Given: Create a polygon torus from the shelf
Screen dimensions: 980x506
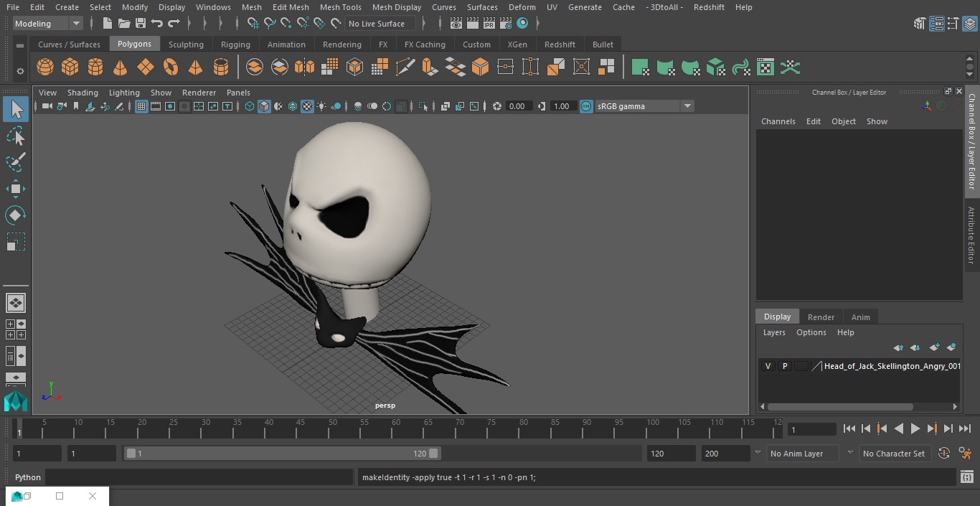Looking at the screenshot, I should pos(171,67).
